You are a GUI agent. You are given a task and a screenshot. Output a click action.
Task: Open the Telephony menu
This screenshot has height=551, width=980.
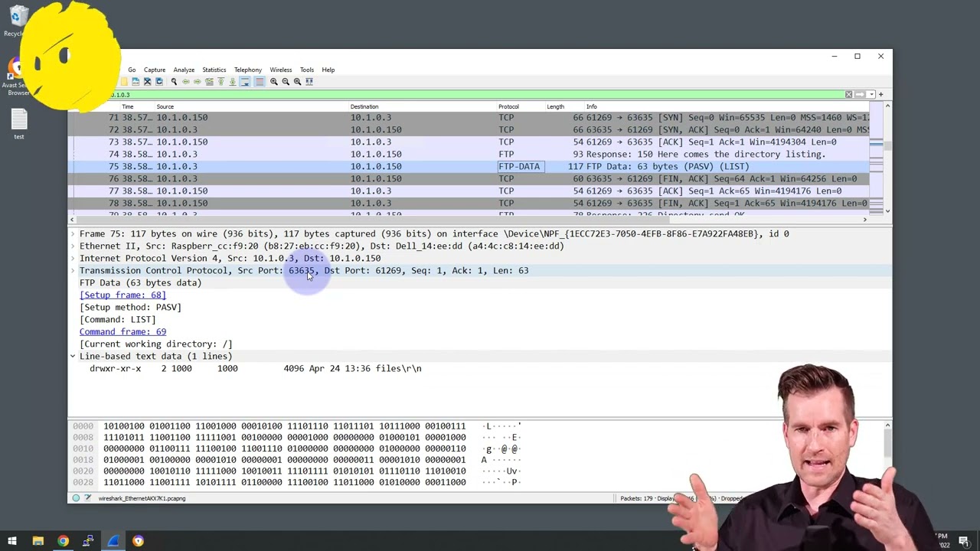pos(248,70)
